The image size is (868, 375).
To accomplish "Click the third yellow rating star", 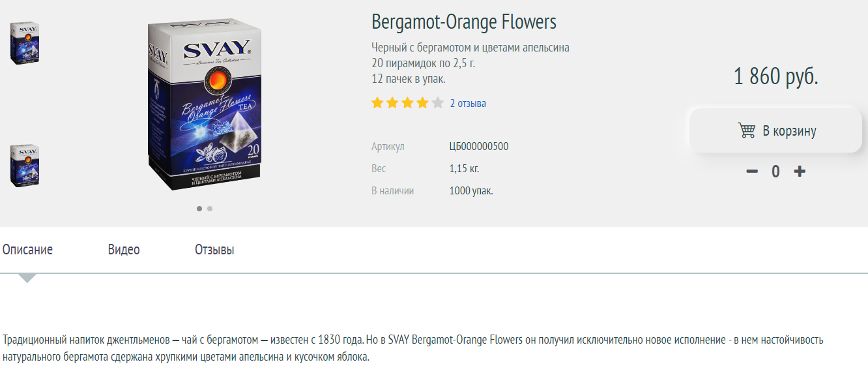I will (x=407, y=103).
